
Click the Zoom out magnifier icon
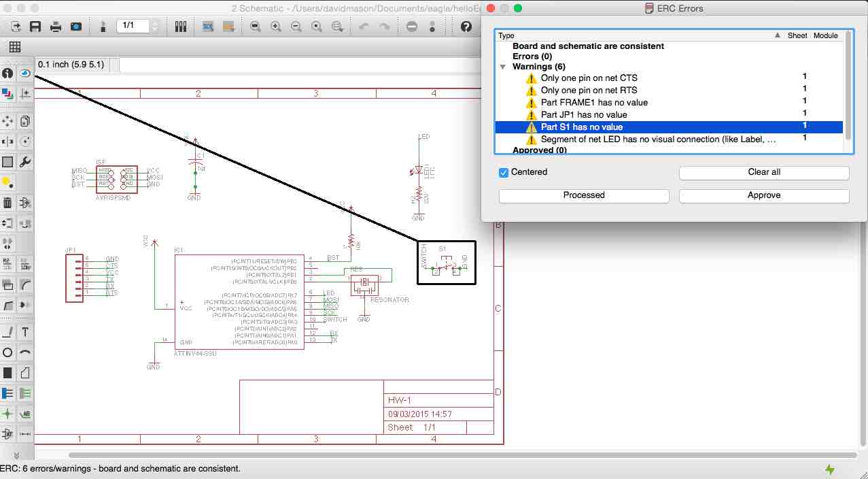coord(296,27)
